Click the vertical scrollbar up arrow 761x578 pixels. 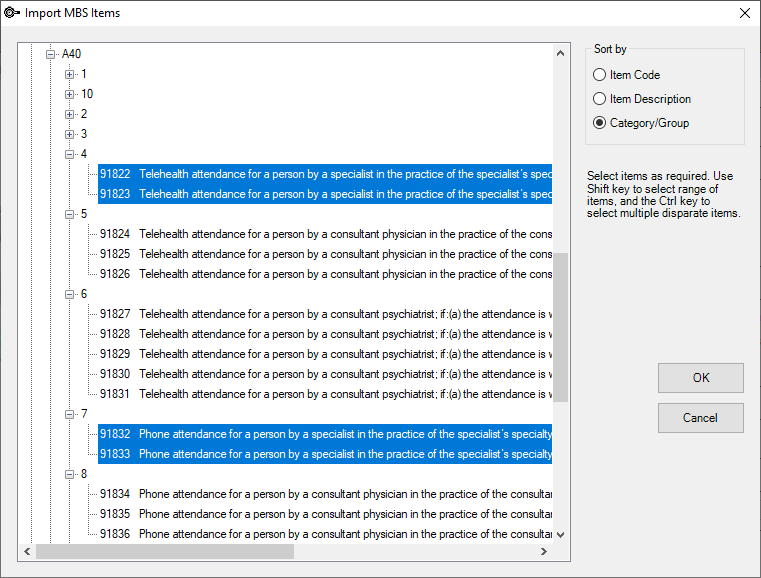560,53
